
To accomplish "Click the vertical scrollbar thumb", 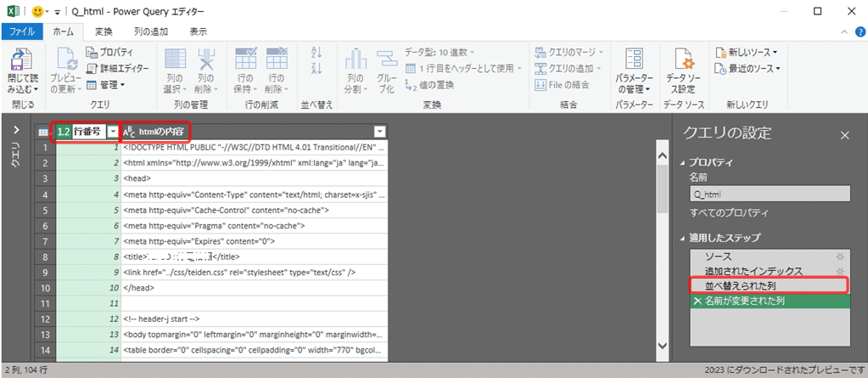I will [x=662, y=189].
